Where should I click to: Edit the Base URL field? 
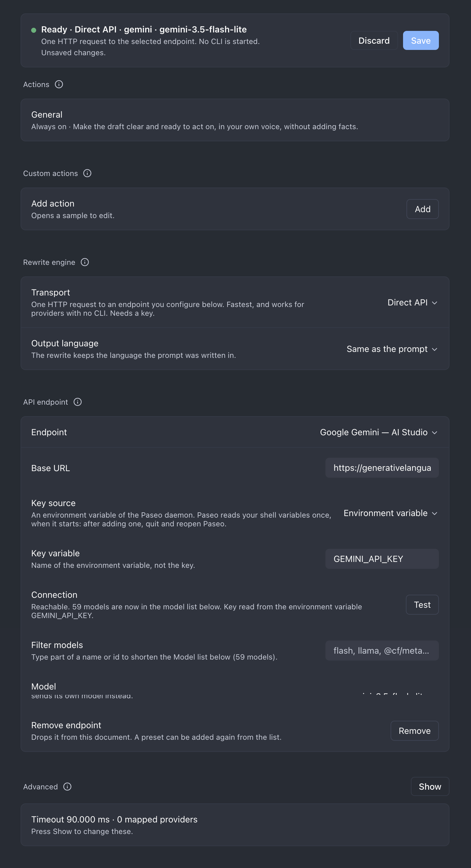click(382, 468)
